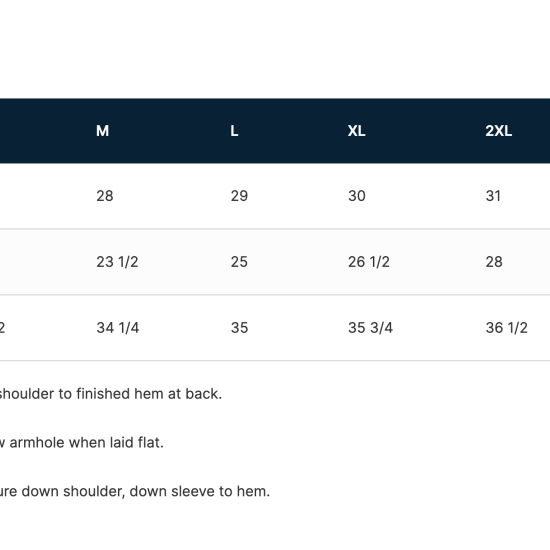Click the value 28 under M

tap(105, 196)
